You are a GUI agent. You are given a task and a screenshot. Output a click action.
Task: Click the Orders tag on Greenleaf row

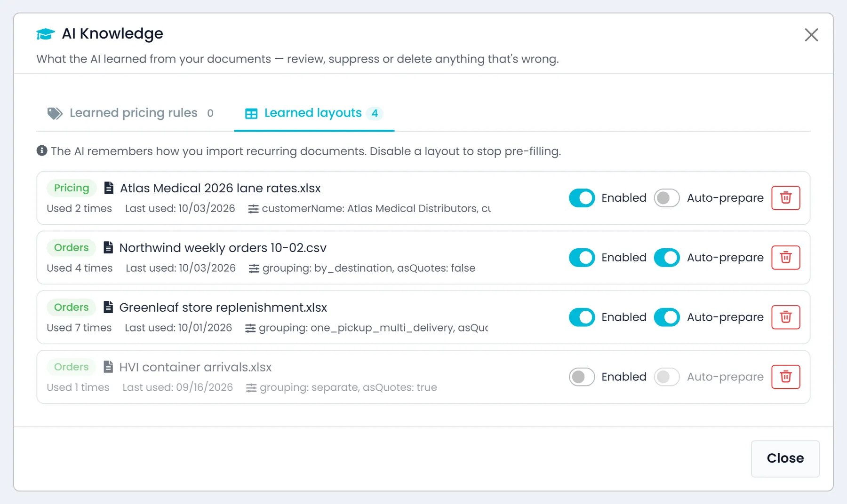click(71, 307)
